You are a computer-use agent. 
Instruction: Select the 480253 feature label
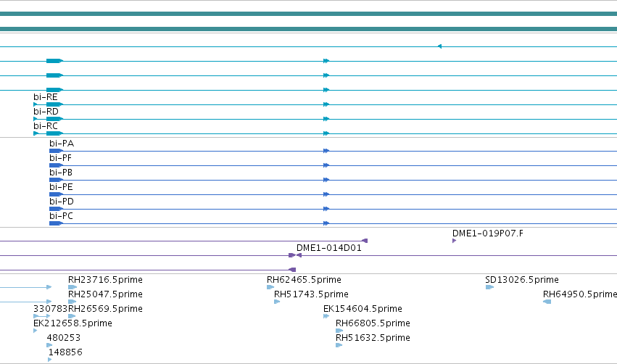point(63,339)
